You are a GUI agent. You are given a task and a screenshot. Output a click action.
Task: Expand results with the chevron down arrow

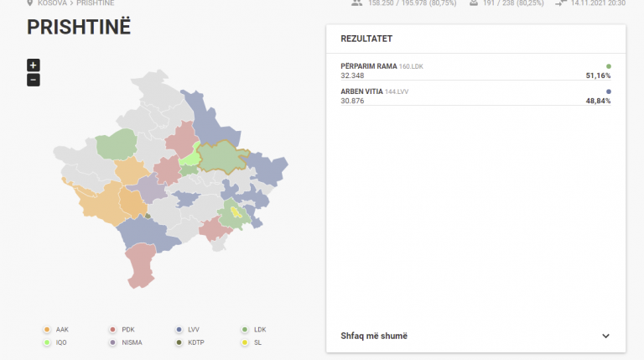605,336
